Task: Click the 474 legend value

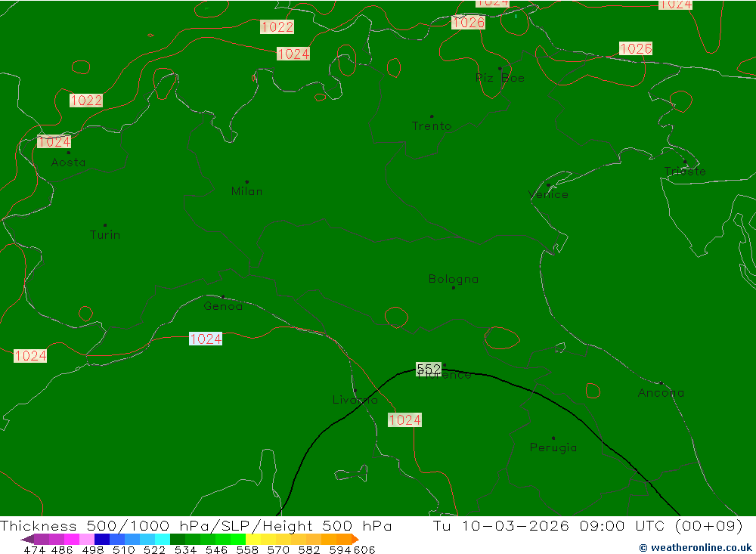Action: point(34,549)
